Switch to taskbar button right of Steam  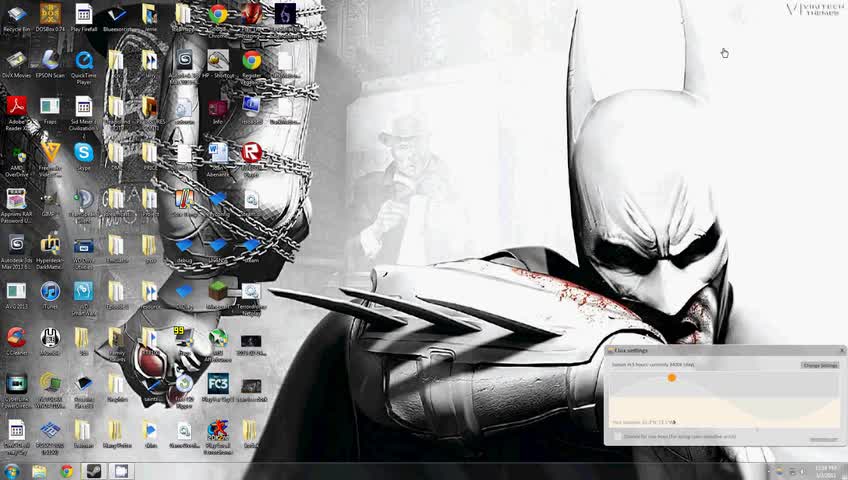click(121, 471)
